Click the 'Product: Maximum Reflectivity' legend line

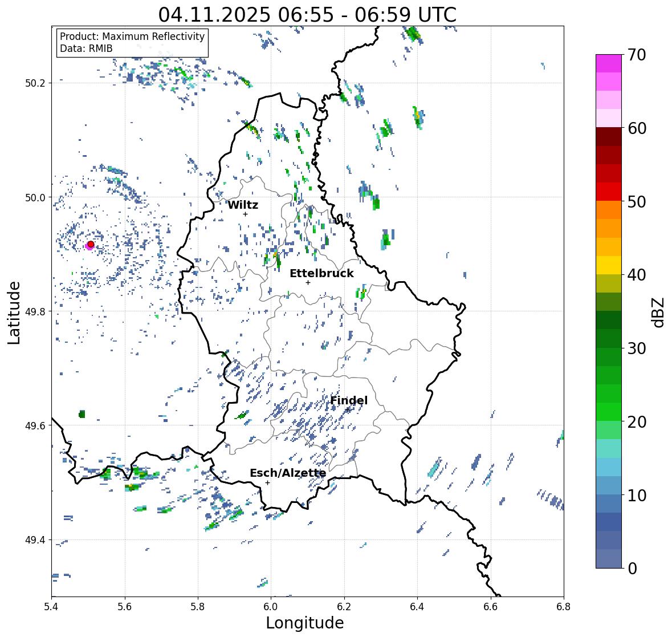click(x=132, y=36)
